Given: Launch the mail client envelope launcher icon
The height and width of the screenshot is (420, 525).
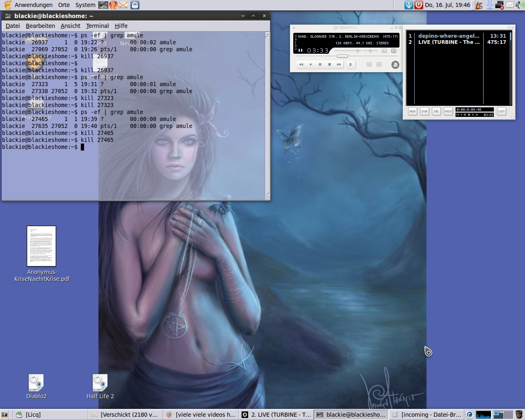Looking at the screenshot, I should point(123,5).
